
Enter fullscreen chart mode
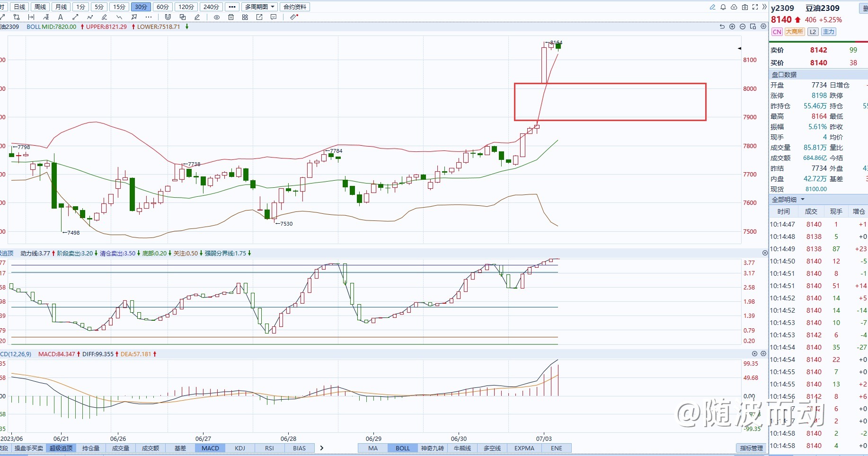coord(755,7)
